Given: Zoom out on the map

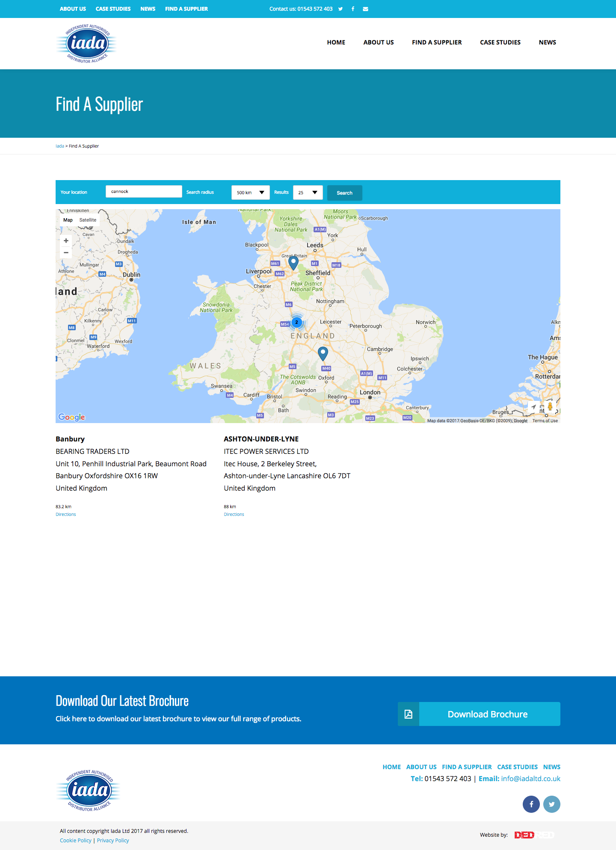Looking at the screenshot, I should pos(66,252).
